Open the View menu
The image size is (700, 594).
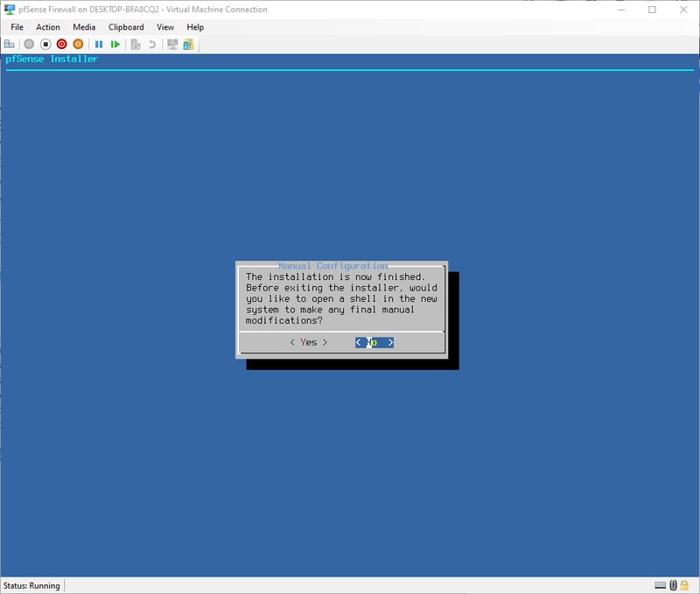(165, 27)
